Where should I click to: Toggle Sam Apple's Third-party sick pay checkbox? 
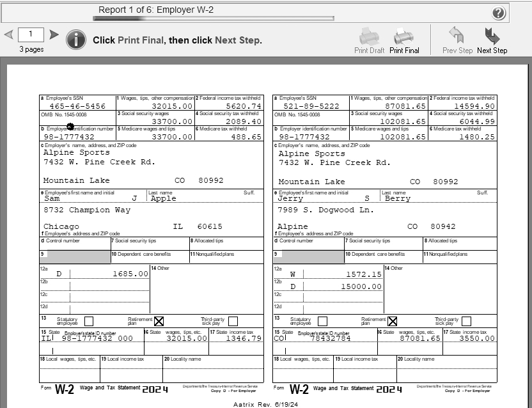click(x=233, y=321)
